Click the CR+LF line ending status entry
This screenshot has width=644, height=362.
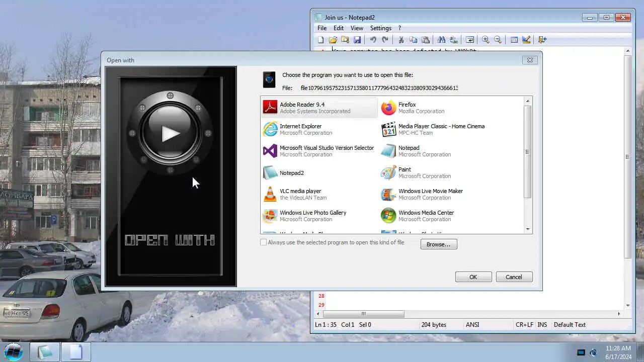(x=524, y=325)
